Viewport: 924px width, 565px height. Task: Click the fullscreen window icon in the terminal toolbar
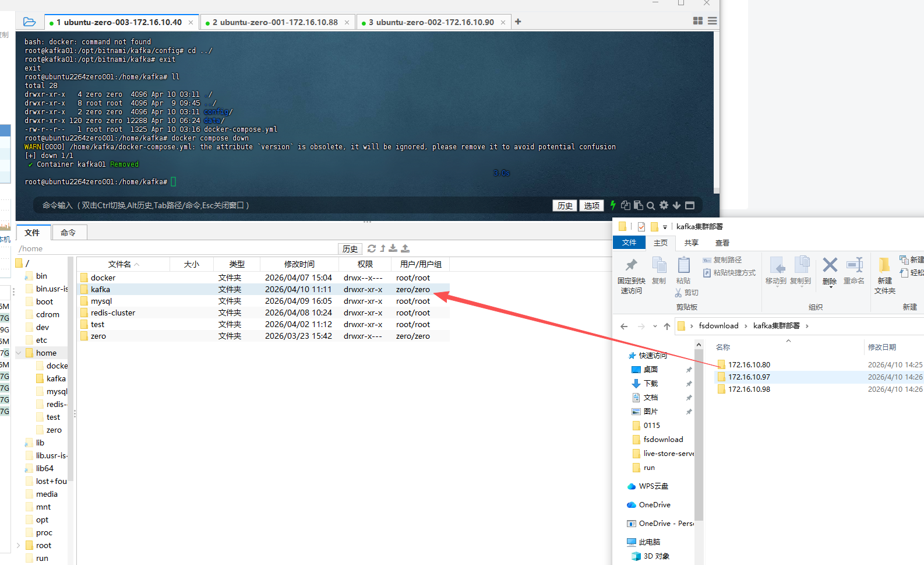pos(690,205)
